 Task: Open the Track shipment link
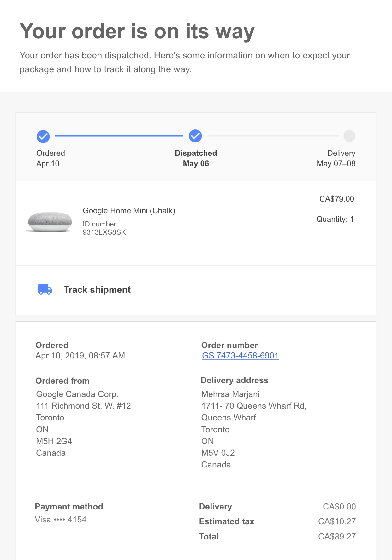click(x=97, y=290)
